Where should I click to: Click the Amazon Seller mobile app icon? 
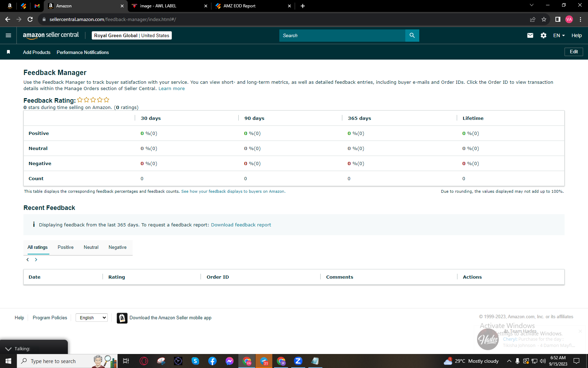point(122,318)
